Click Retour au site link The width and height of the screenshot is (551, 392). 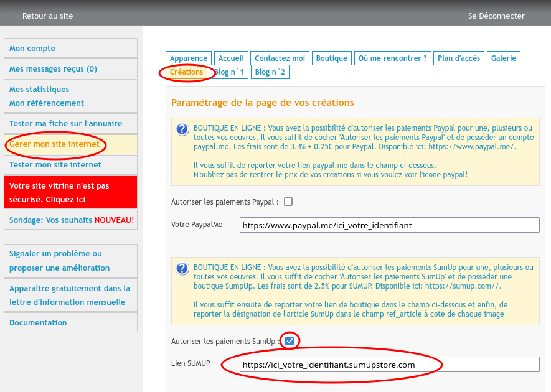tap(47, 16)
